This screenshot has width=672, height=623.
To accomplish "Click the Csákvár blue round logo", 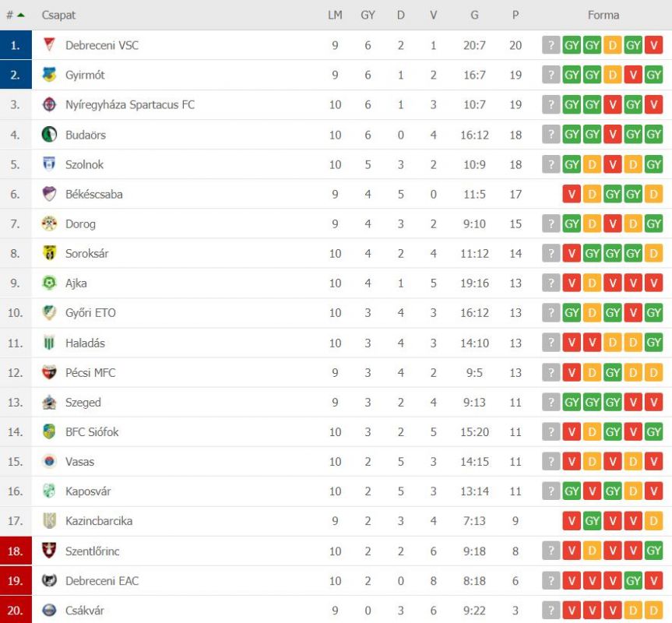I will tap(49, 610).
